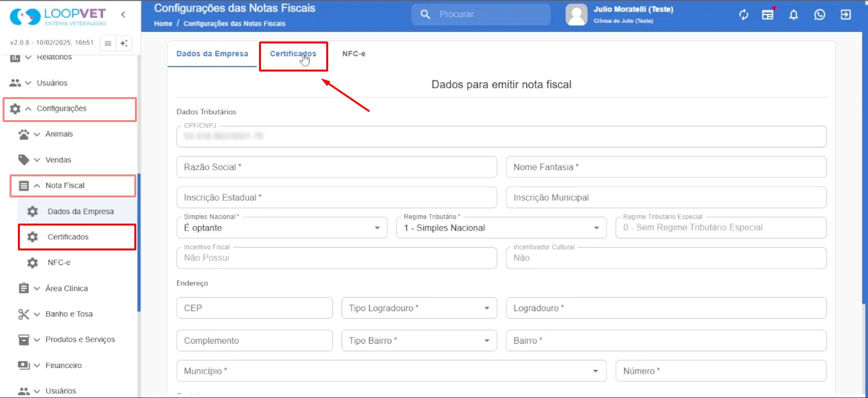Open the Município dropdown
868x398 pixels.
pos(391,371)
